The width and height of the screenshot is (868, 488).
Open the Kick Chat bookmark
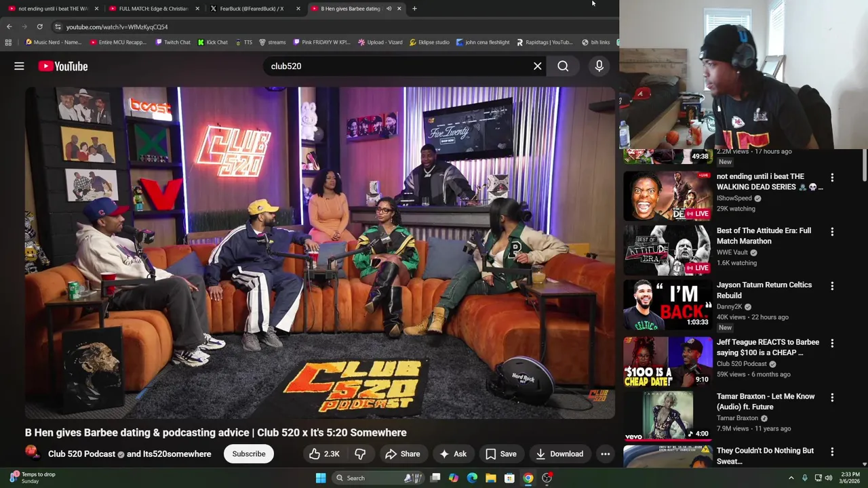[213, 42]
